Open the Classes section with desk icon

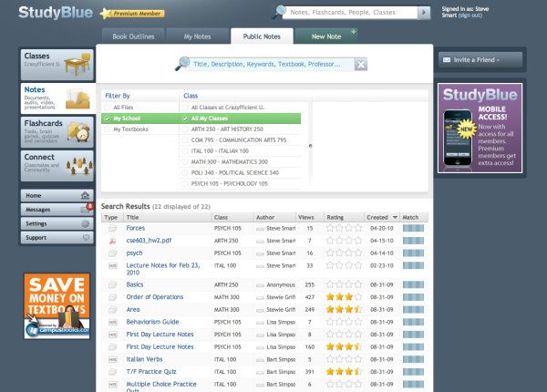click(x=57, y=64)
